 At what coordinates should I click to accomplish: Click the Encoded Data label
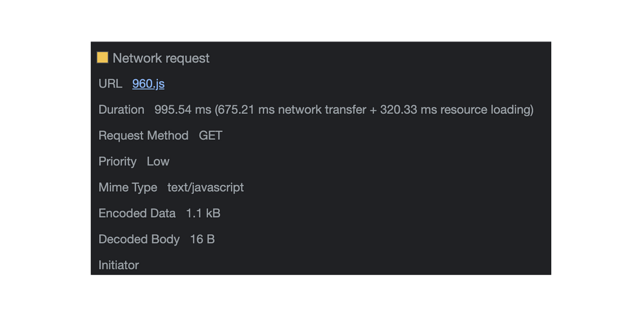[137, 213]
